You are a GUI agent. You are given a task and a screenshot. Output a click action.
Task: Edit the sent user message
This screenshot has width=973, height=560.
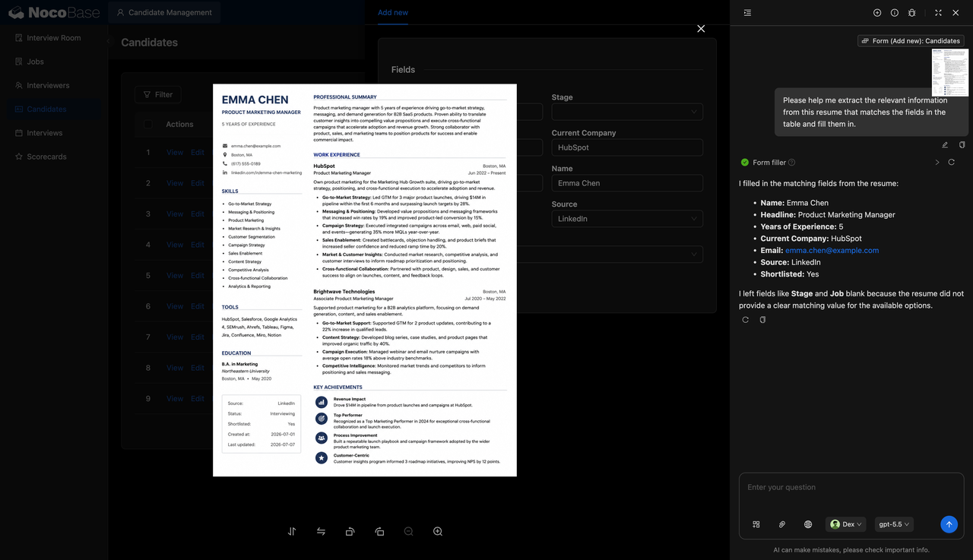click(x=945, y=144)
